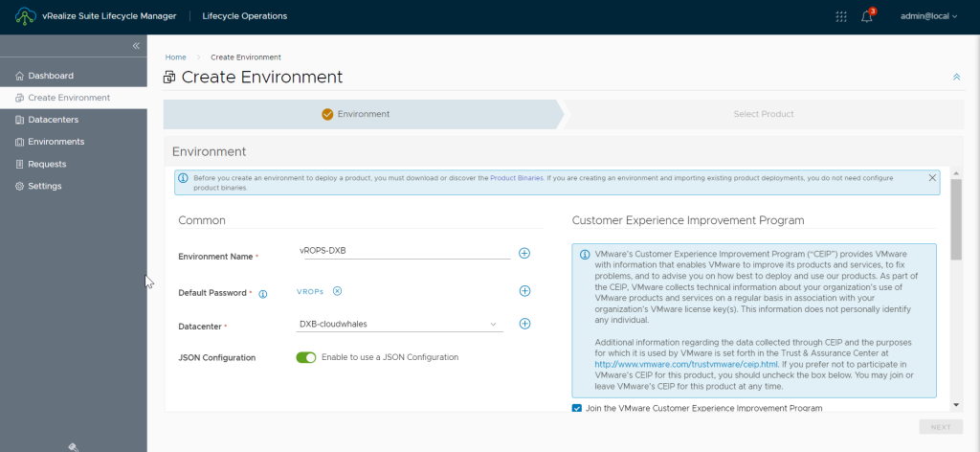
Task: Click the pin icon at sidebar bottom
Action: pyautogui.click(x=73, y=447)
